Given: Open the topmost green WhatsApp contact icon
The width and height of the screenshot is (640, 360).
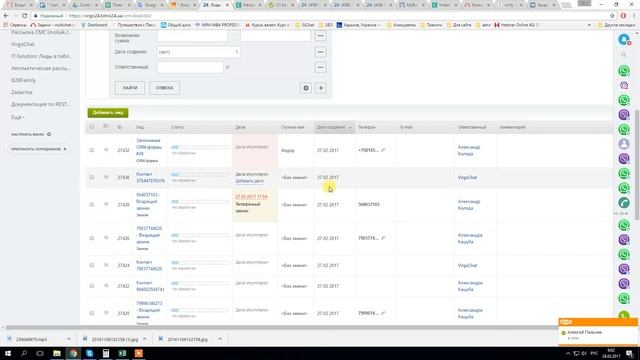Looking at the screenshot, I should pyautogui.click(x=624, y=71).
